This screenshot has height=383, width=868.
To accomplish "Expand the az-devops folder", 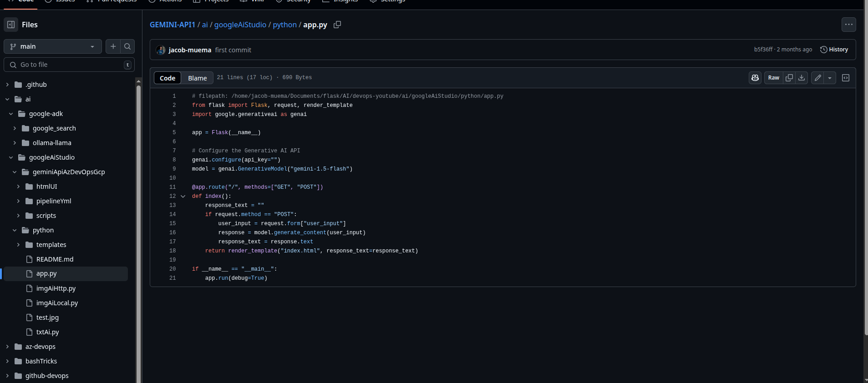I will [7, 347].
